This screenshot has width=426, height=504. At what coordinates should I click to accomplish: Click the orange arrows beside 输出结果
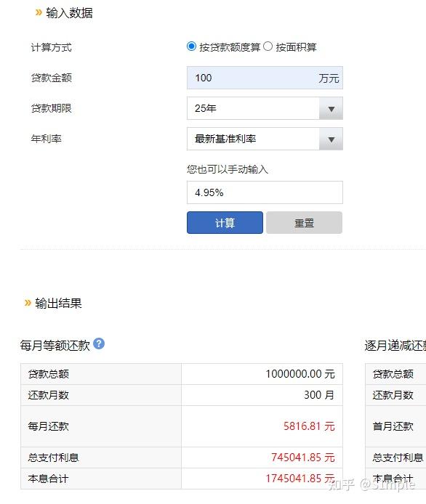coord(28,303)
